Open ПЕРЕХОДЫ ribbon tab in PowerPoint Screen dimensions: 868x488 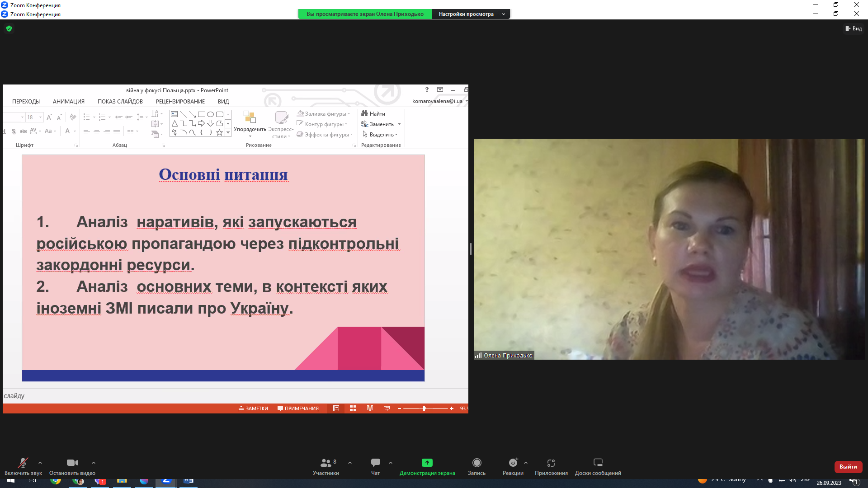(x=26, y=102)
